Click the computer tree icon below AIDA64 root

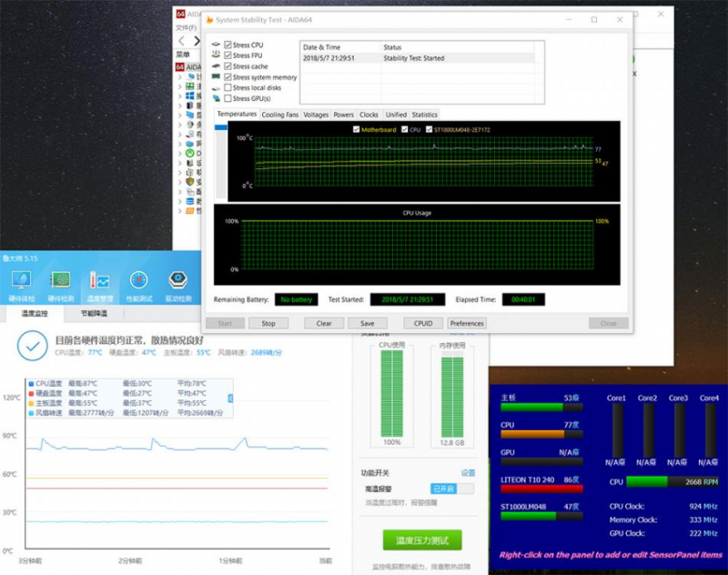[191, 76]
